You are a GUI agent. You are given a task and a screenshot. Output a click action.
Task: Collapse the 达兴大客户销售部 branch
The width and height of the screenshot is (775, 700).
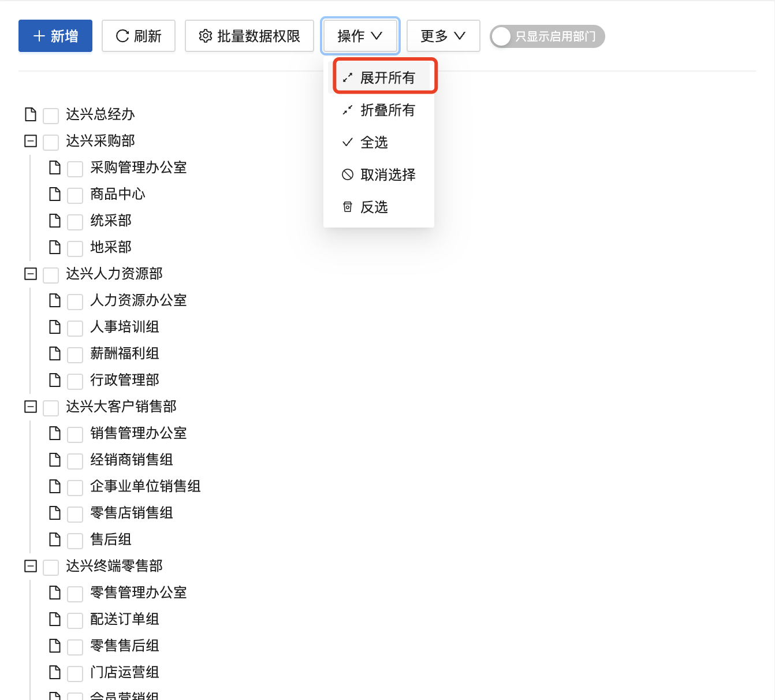(31, 407)
